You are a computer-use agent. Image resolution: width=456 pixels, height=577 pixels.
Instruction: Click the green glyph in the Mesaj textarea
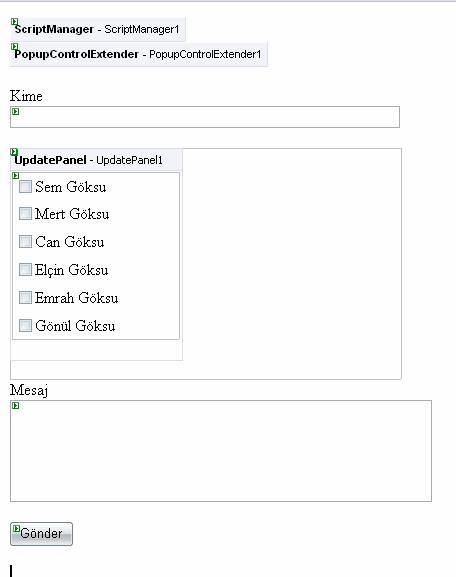click(x=15, y=406)
